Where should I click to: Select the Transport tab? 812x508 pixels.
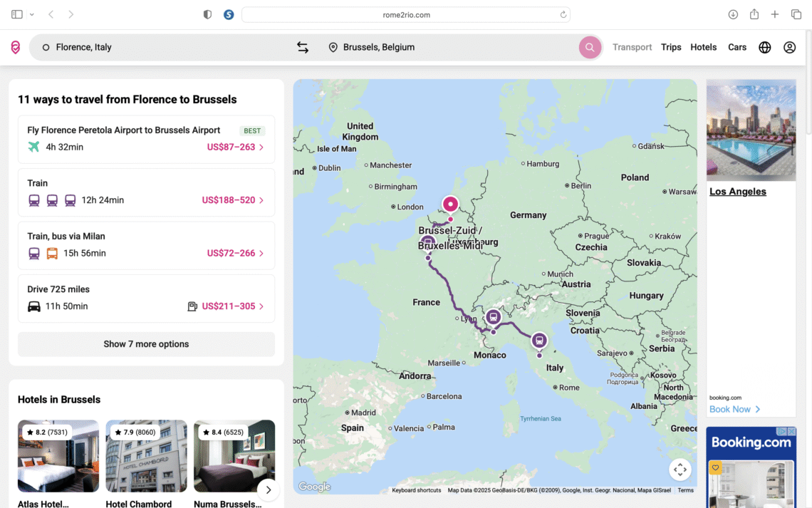pyautogui.click(x=632, y=47)
